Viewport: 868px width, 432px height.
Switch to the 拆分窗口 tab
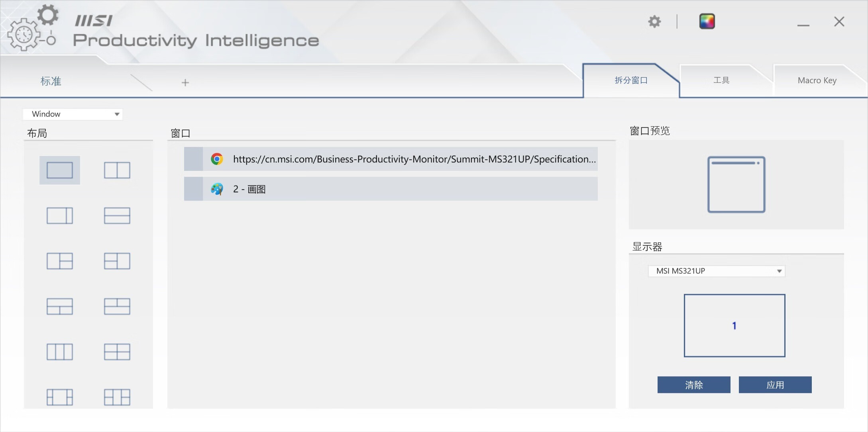click(631, 80)
